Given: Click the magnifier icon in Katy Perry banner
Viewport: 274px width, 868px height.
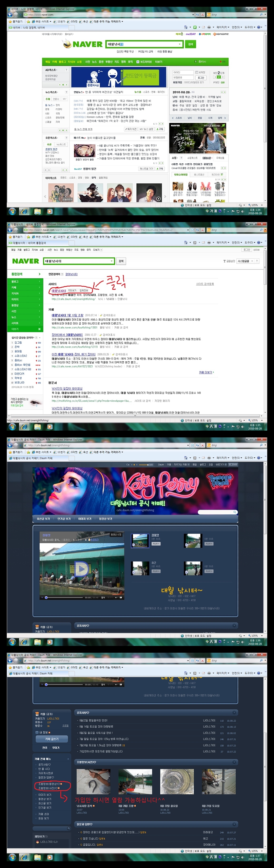Looking at the screenshot, I should [234, 512].
